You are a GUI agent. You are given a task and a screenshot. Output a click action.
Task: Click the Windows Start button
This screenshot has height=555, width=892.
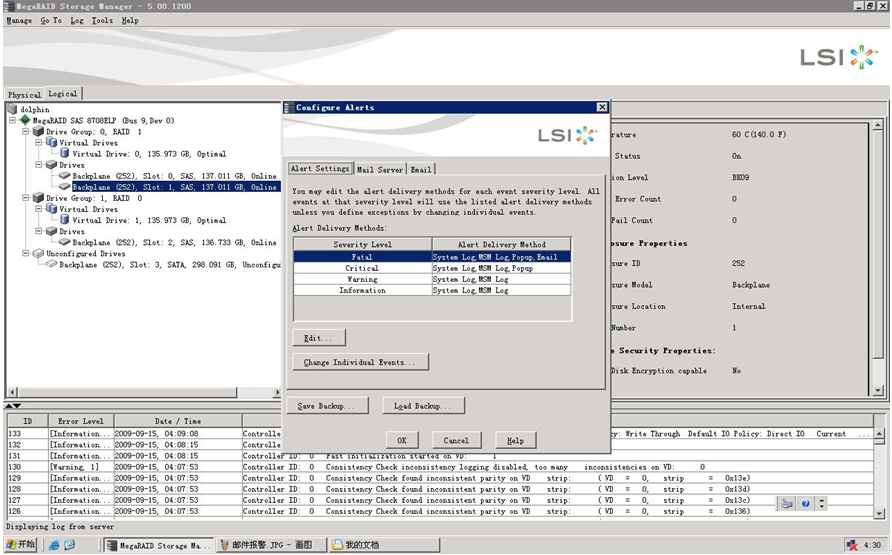(20, 545)
